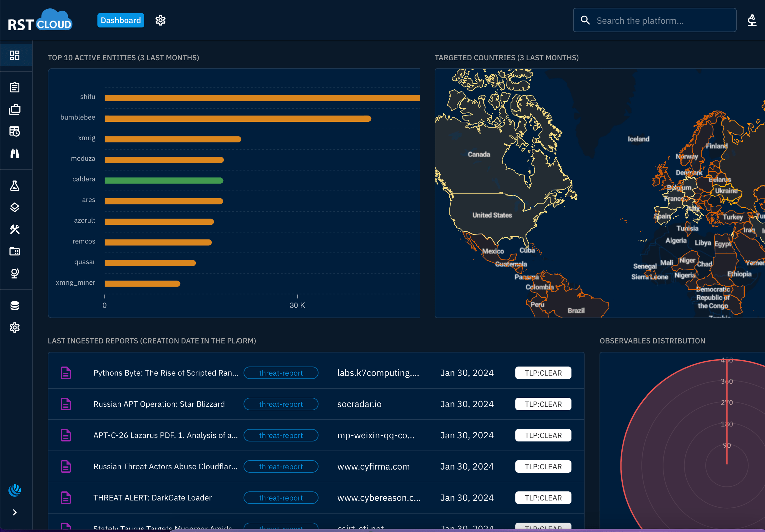Open the sidebar settings gear icon
The height and width of the screenshot is (532, 765).
click(x=15, y=328)
